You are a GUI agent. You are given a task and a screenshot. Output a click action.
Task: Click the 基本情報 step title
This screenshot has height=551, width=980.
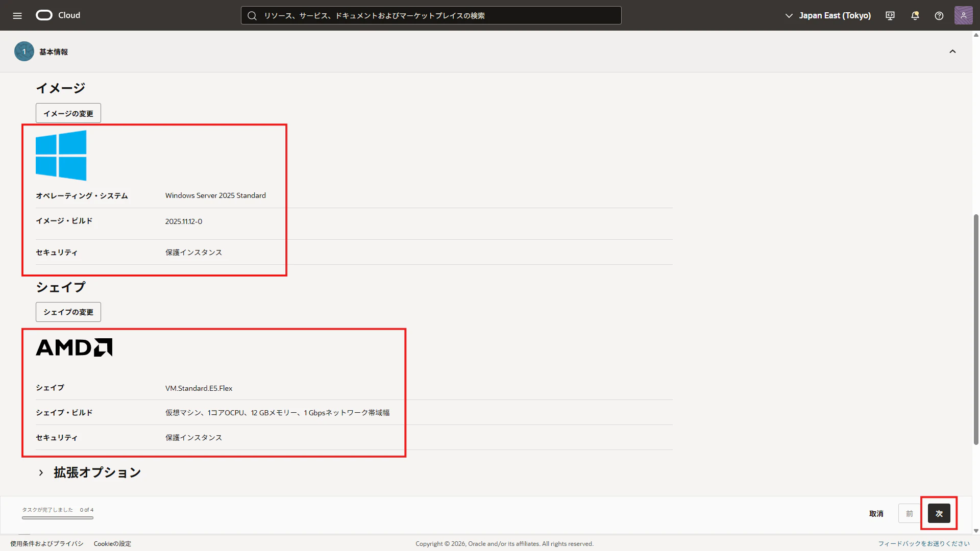click(54, 52)
